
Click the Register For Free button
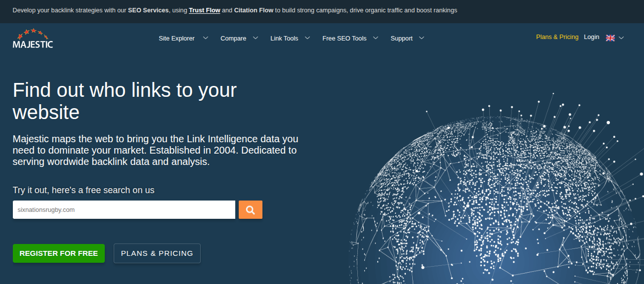59,253
